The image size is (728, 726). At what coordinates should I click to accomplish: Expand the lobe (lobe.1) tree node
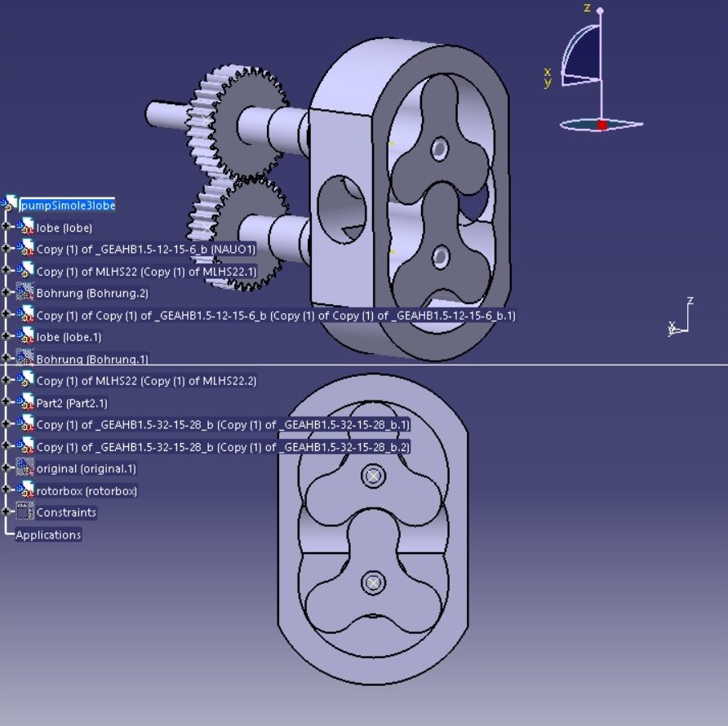(6, 335)
